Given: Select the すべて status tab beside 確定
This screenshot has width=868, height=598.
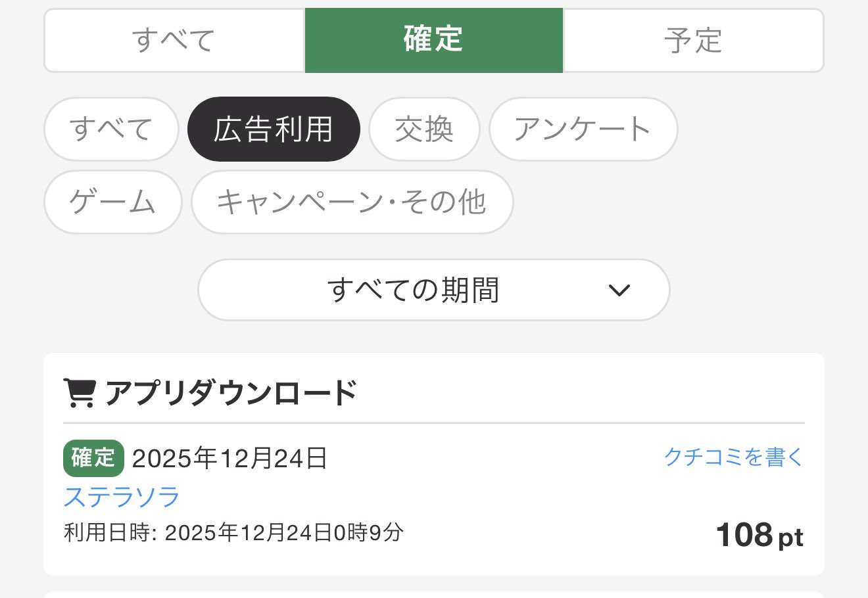Looking at the screenshot, I should (x=174, y=40).
